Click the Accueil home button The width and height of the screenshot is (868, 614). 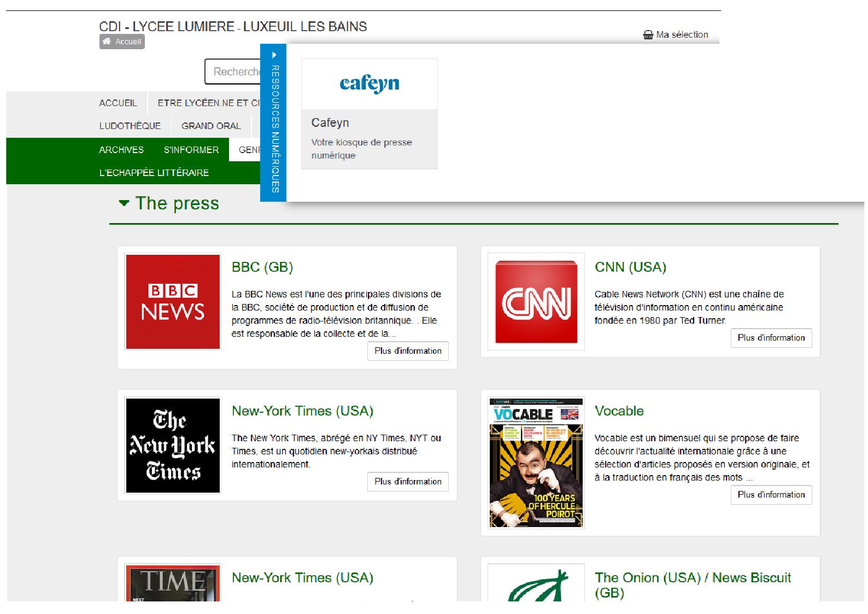point(122,42)
